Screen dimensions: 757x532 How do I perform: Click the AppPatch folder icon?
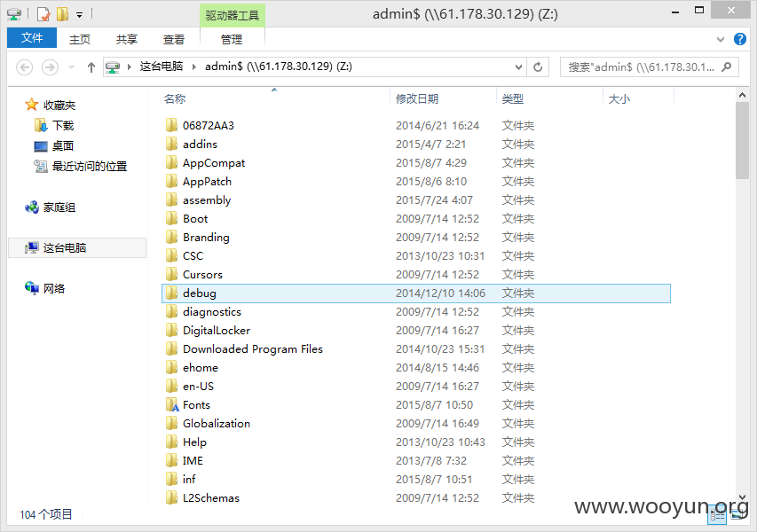pos(171,182)
